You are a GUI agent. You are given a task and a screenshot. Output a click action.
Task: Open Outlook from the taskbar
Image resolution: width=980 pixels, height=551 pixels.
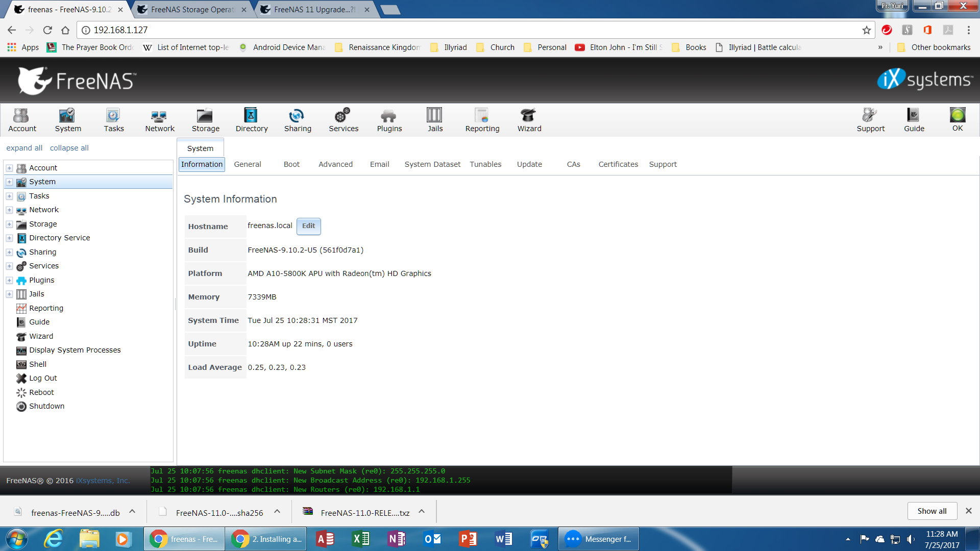point(433,539)
